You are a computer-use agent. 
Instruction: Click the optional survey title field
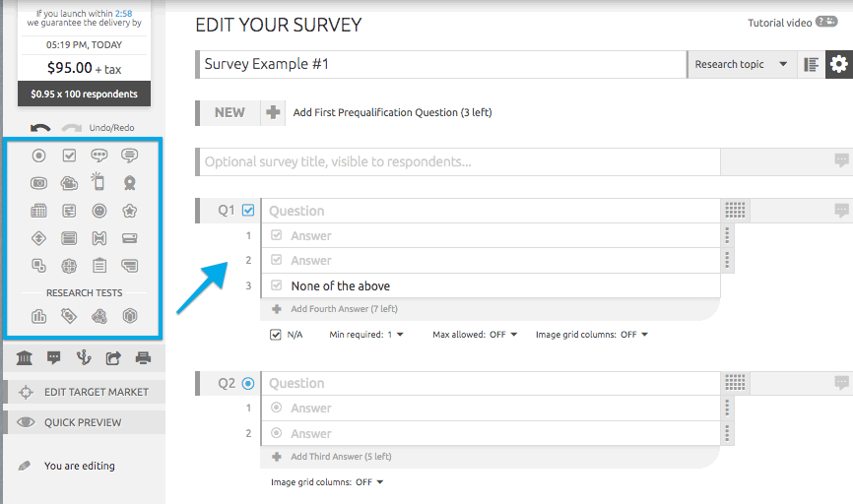coord(460,161)
